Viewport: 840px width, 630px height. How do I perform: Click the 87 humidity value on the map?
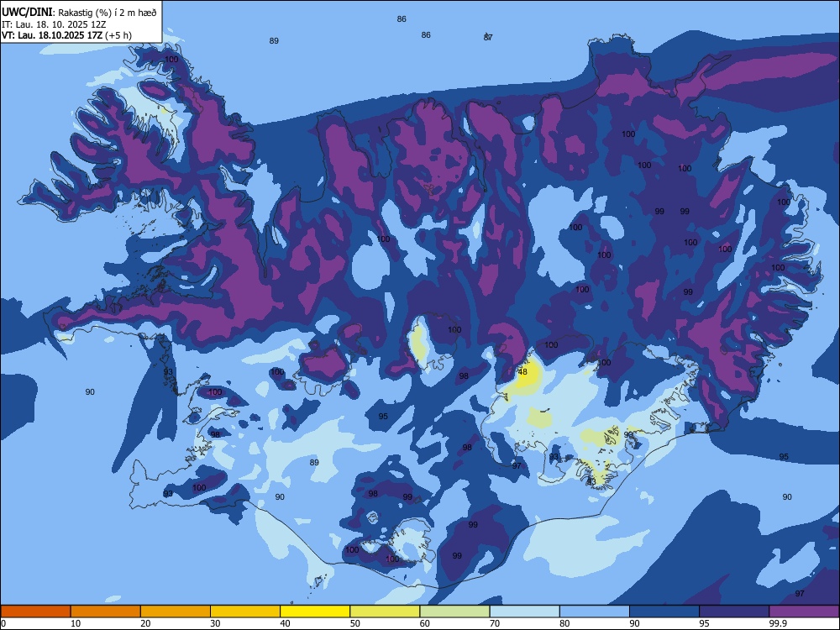point(487,37)
